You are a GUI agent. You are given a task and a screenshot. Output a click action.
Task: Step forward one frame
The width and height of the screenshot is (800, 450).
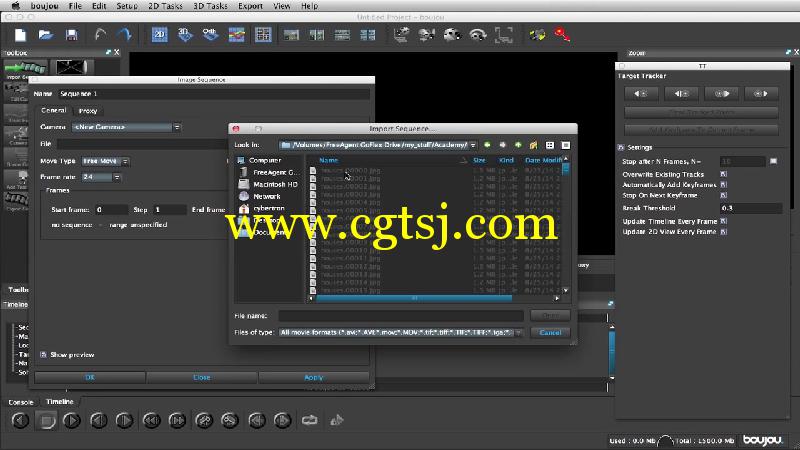(x=124, y=420)
